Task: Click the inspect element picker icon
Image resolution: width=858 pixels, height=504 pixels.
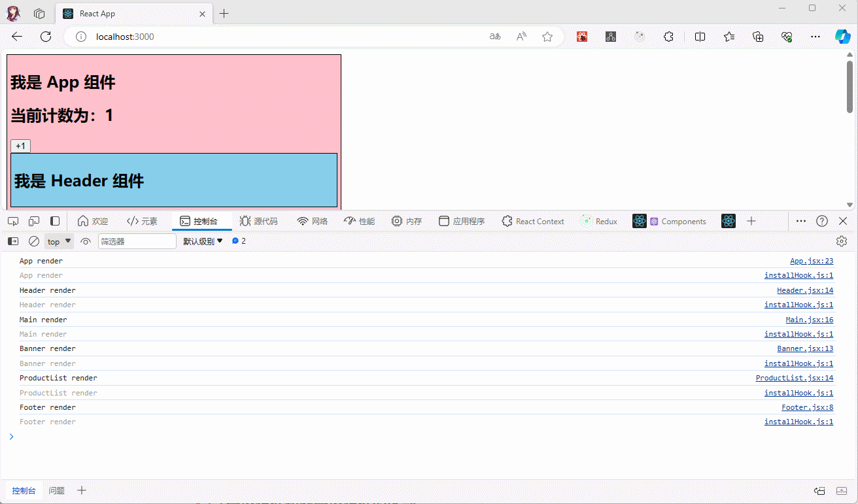Action: [13, 222]
